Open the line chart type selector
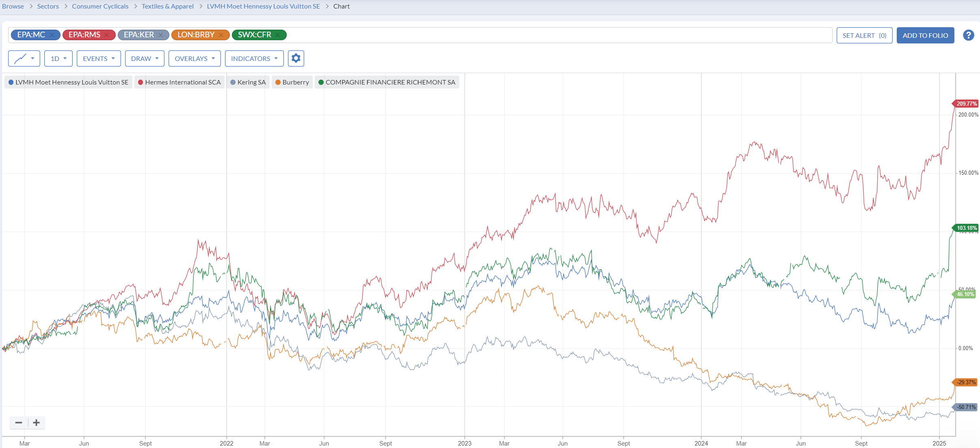This screenshot has width=980, height=448. click(24, 58)
